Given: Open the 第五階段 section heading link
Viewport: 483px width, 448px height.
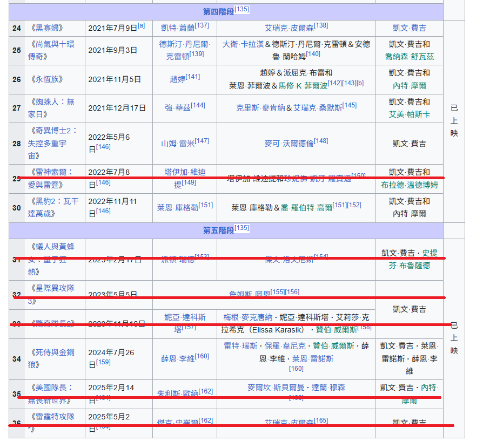Looking at the screenshot, I should (218, 230).
